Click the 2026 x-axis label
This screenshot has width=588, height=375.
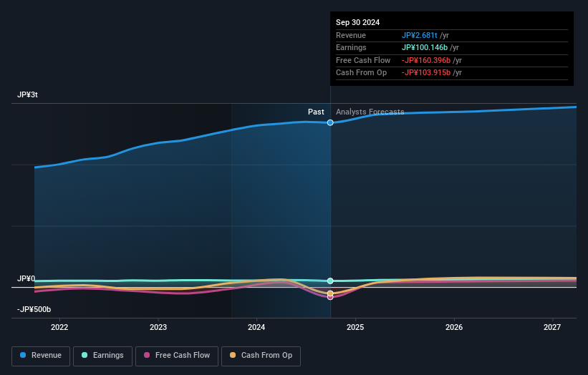click(x=454, y=328)
